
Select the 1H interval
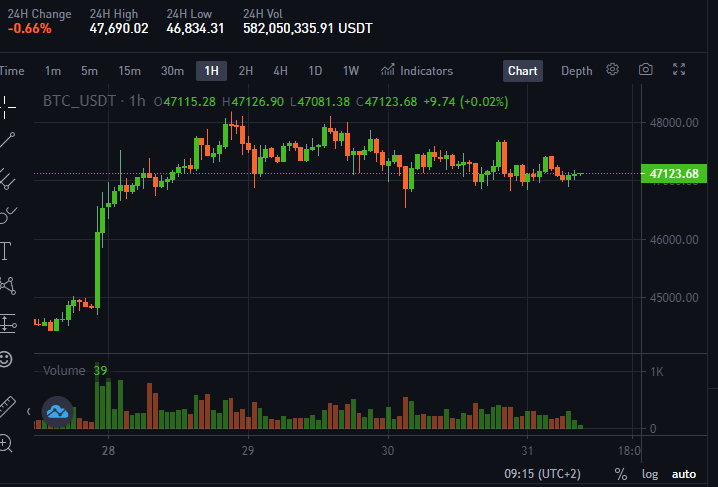212,71
